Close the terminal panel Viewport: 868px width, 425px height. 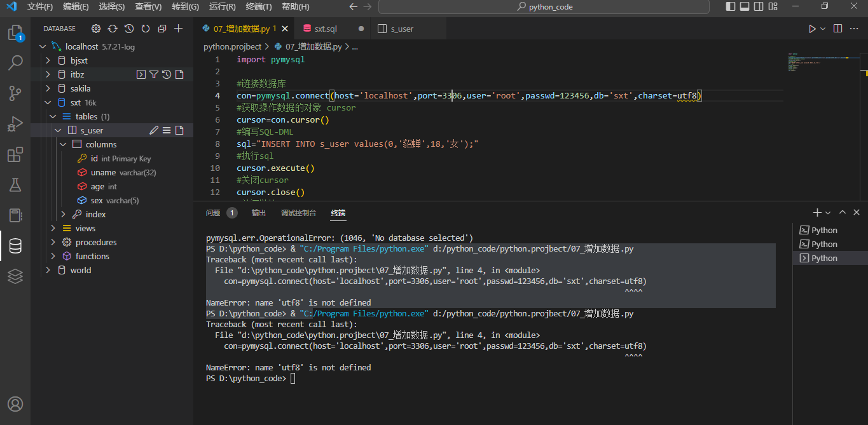coord(857,213)
